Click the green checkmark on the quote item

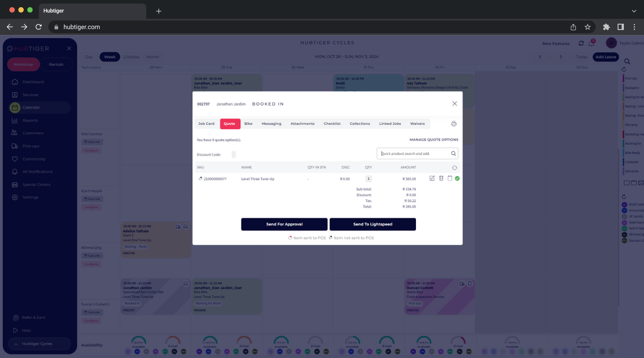(x=457, y=178)
